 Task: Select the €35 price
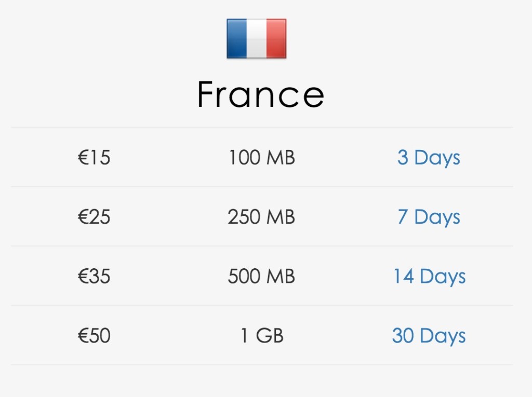click(94, 276)
